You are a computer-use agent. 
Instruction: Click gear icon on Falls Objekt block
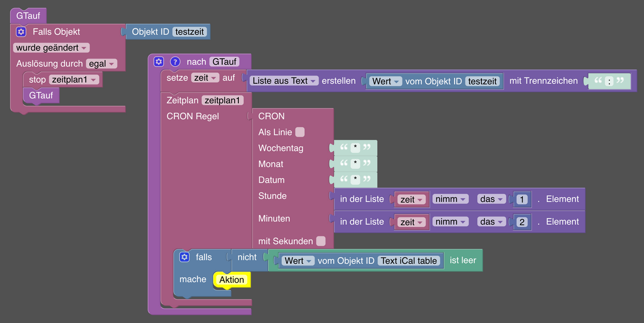(21, 32)
